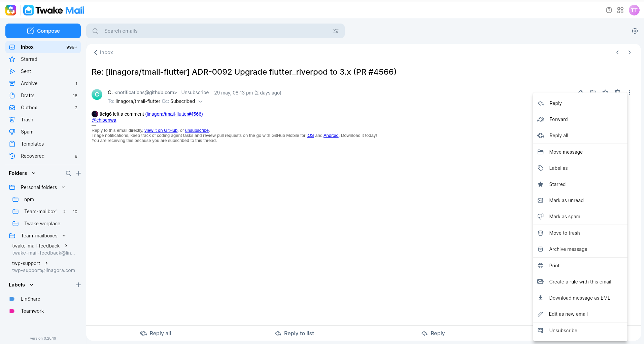644x344 pixels.
Task: Select Create a rule with this email
Action: click(x=580, y=282)
